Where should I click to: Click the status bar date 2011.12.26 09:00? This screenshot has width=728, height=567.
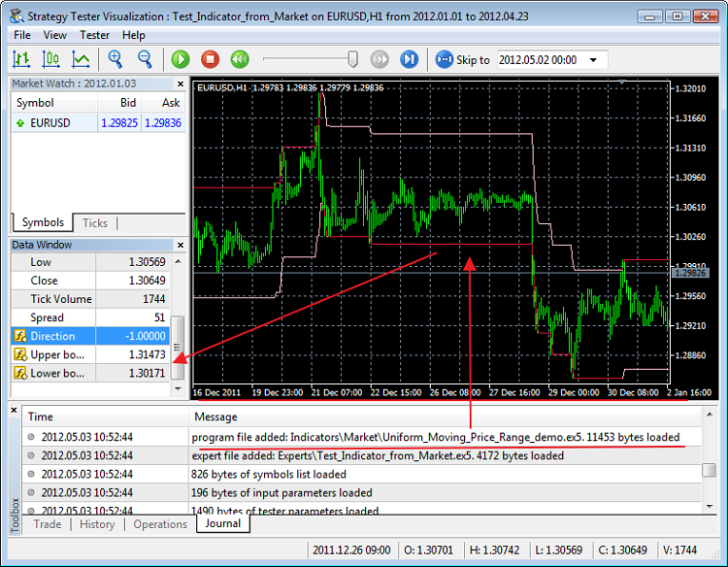point(351,550)
